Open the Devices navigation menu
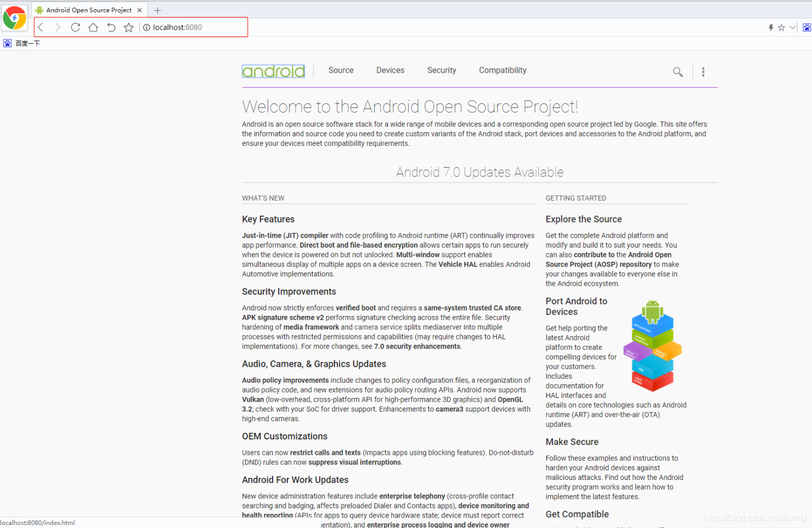 (390, 71)
